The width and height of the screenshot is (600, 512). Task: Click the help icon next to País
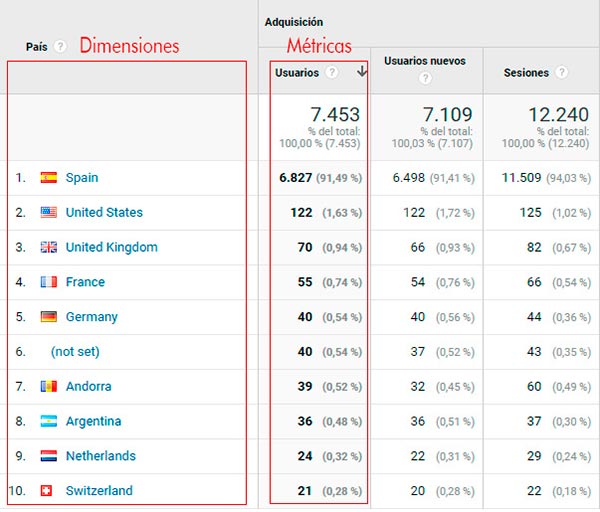click(59, 47)
